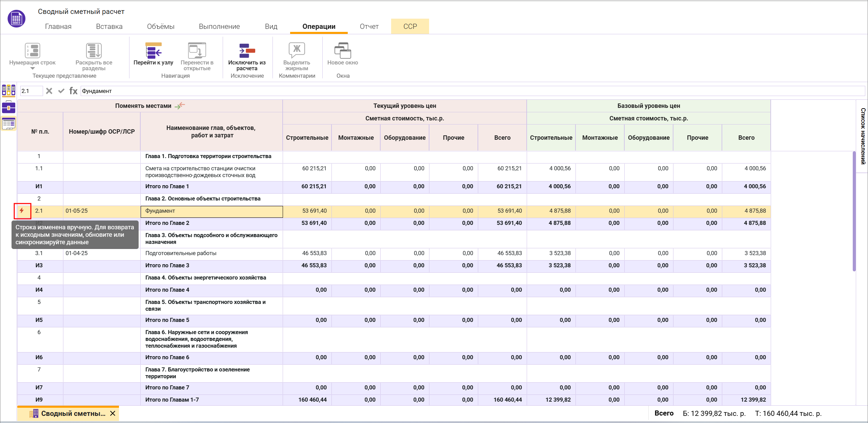This screenshot has height=423, width=868.
Task: Expand Список начислений side panel
Action: tap(863, 136)
